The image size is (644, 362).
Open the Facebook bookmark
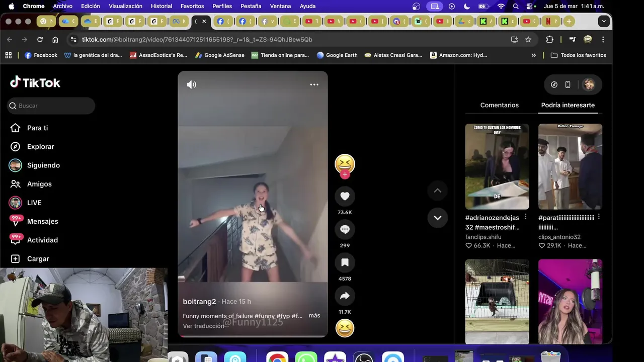pyautogui.click(x=41, y=55)
